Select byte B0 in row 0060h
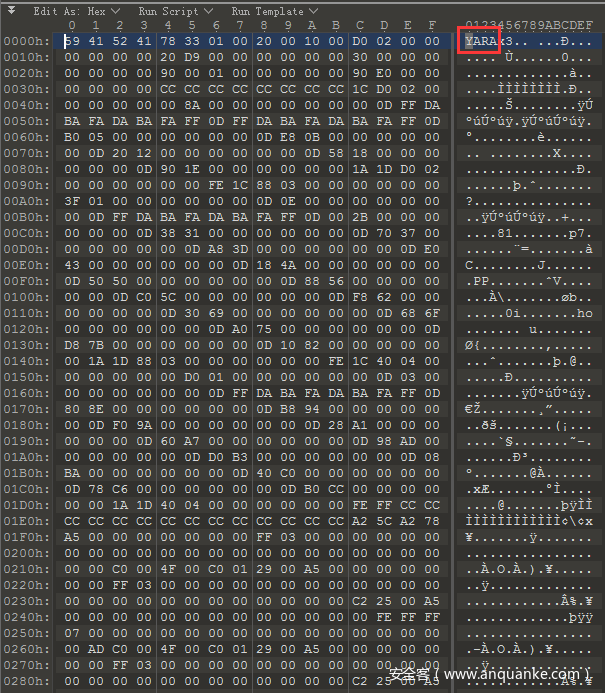This screenshot has height=693, width=605. (x=72, y=137)
